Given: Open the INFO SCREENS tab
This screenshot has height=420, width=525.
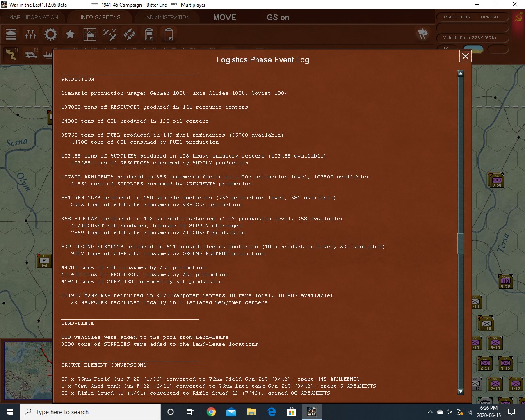Looking at the screenshot, I should 100,17.
